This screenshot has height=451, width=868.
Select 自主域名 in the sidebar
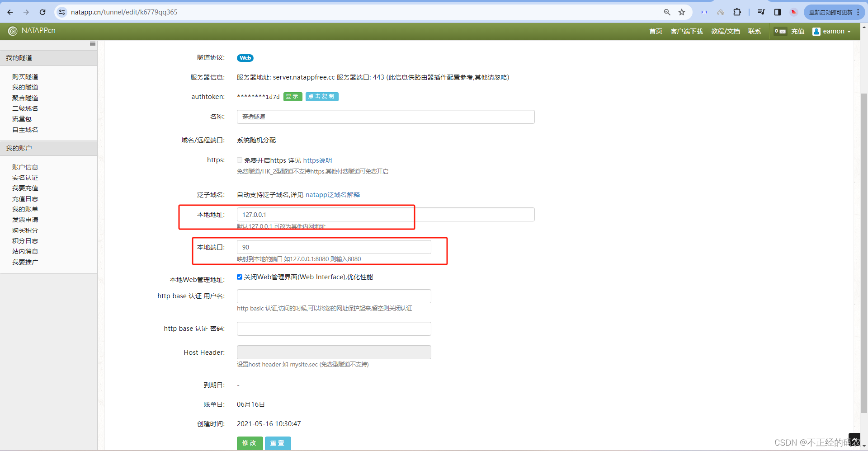25,130
